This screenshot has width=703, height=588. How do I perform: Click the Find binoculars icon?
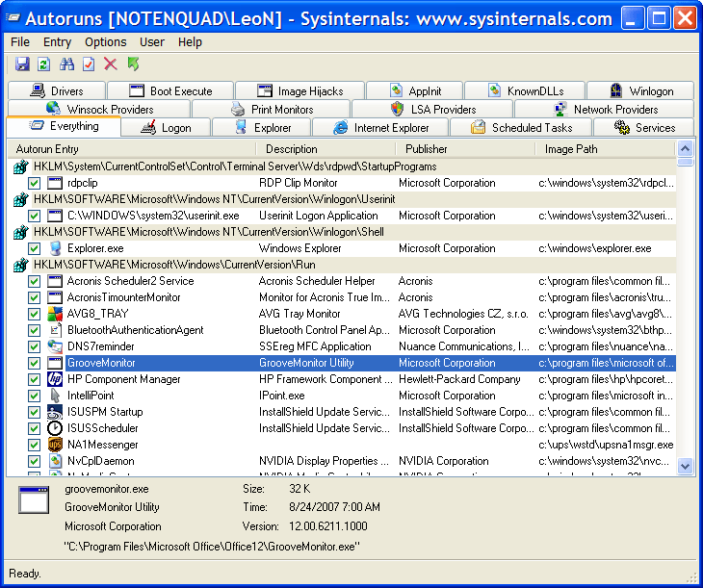66,64
